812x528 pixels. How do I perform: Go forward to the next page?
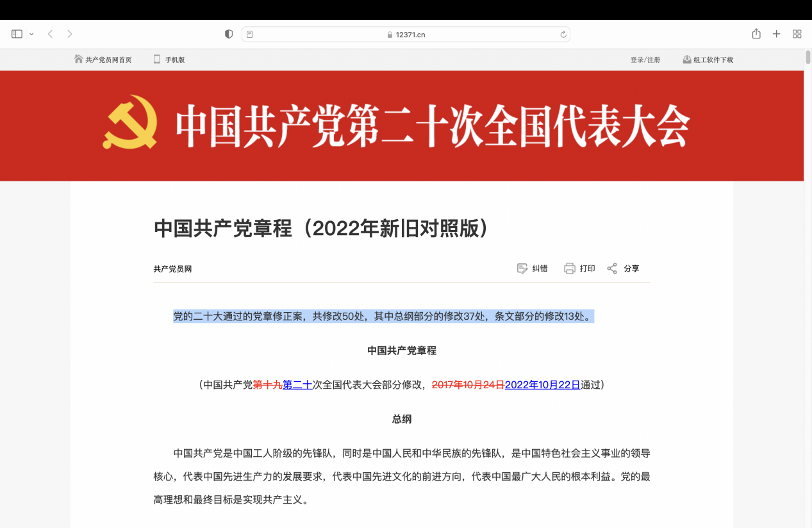tap(70, 34)
